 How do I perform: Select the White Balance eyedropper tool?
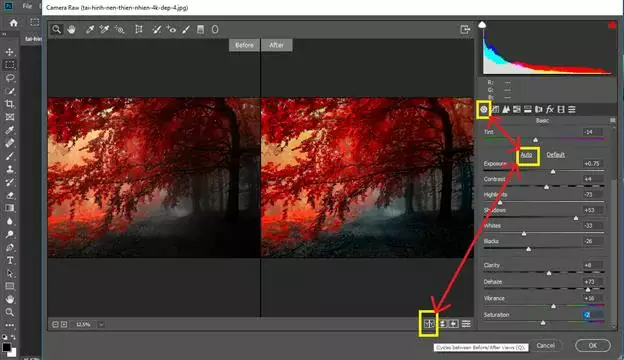coord(90,29)
